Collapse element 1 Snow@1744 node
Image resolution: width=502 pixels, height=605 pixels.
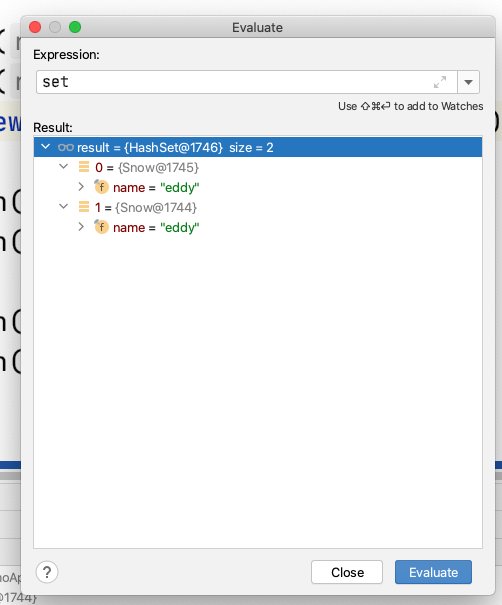click(x=64, y=207)
